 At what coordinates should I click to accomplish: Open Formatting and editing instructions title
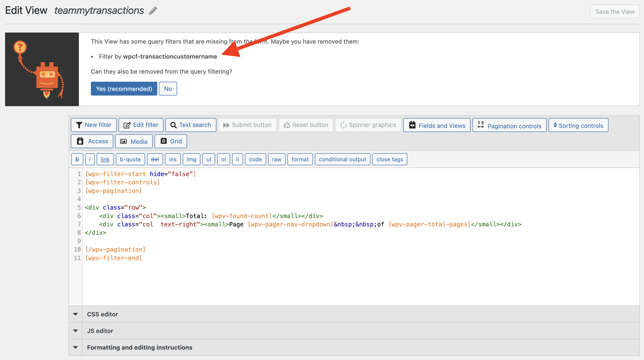coord(140,347)
